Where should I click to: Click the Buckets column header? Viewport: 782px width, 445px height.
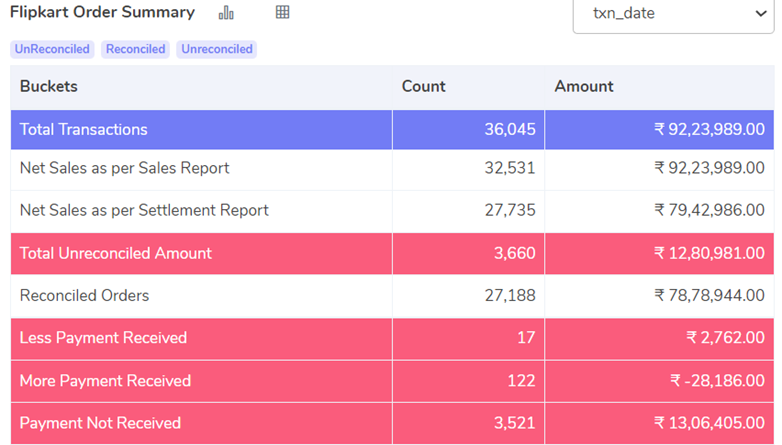pyautogui.click(x=49, y=87)
